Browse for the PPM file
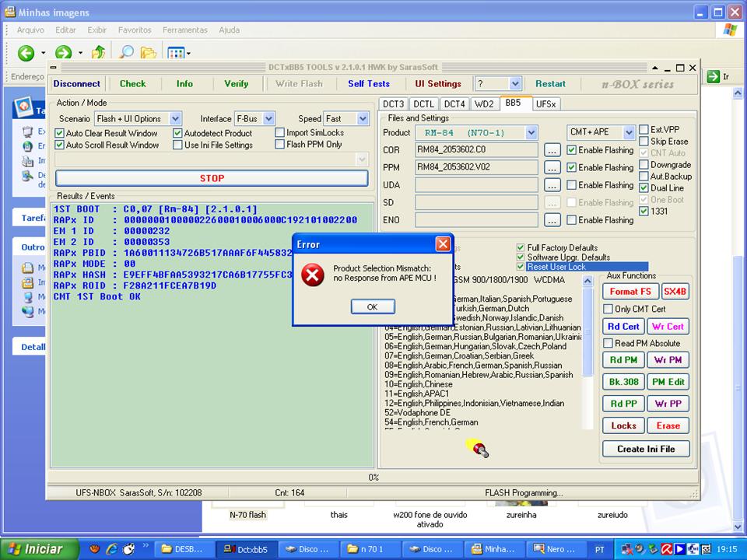 click(x=552, y=168)
